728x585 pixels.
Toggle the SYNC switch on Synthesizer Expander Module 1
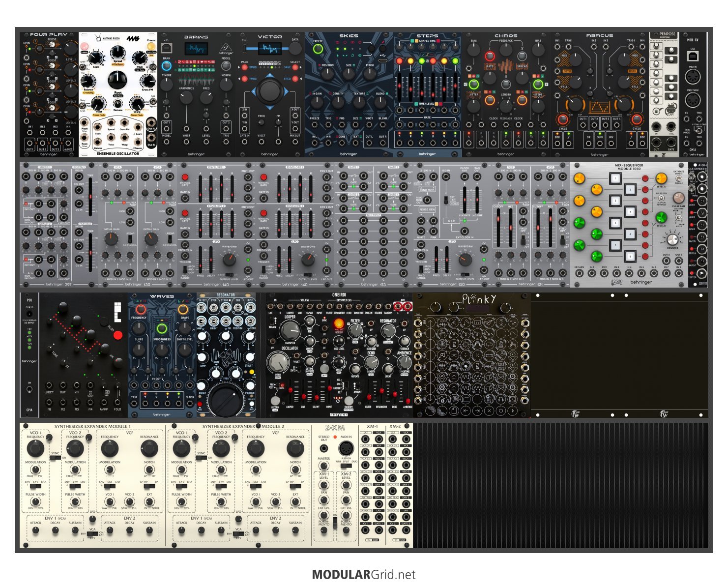[x=55, y=457]
